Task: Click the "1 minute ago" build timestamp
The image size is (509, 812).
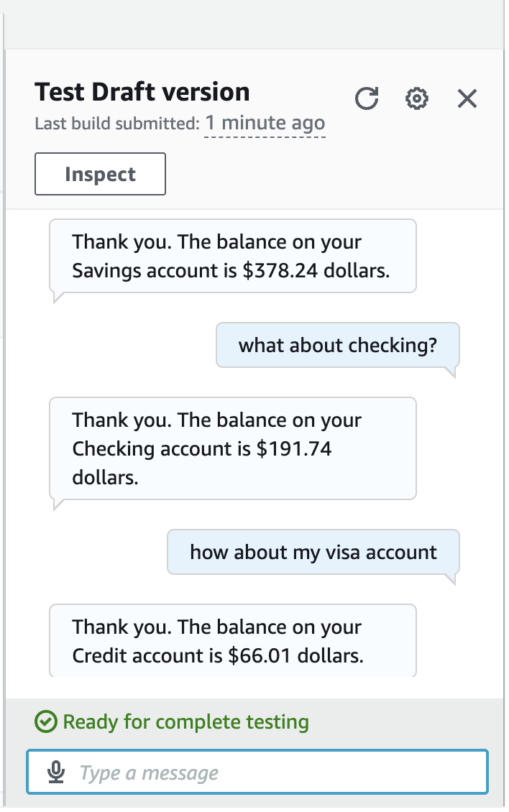Action: 265,123
